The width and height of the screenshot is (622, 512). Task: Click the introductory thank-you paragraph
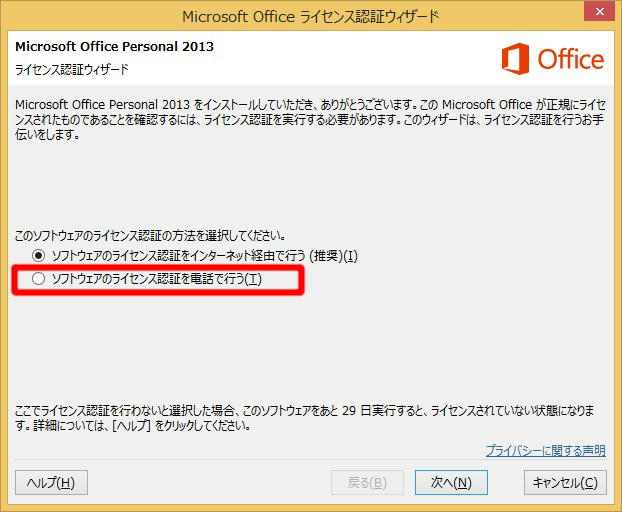pyautogui.click(x=311, y=119)
